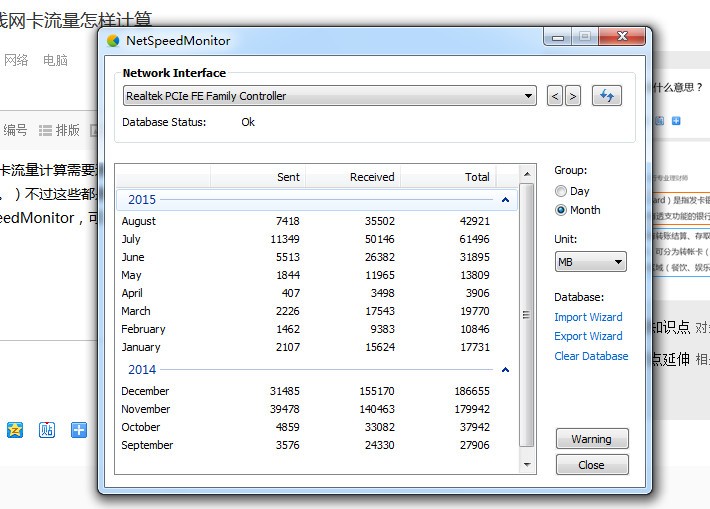Screen dimensions: 710x509
Task: Click the refresh interfaces arrows button
Action: coord(607,96)
